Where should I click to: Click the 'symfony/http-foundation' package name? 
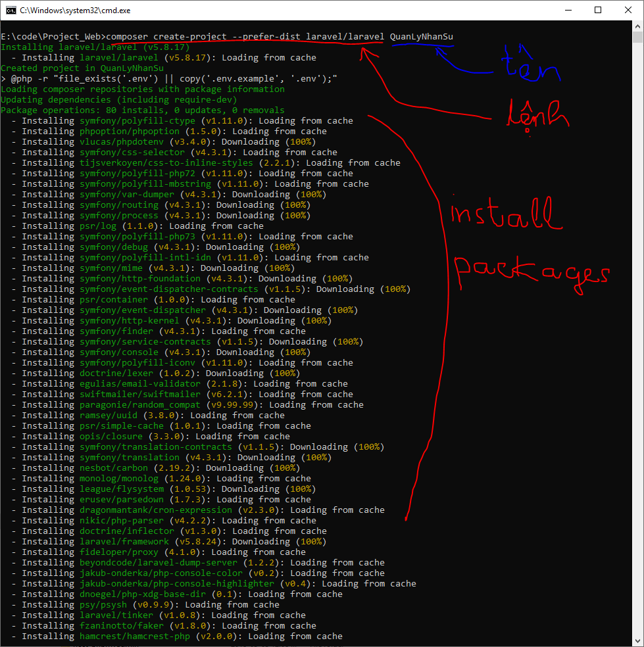pos(140,279)
